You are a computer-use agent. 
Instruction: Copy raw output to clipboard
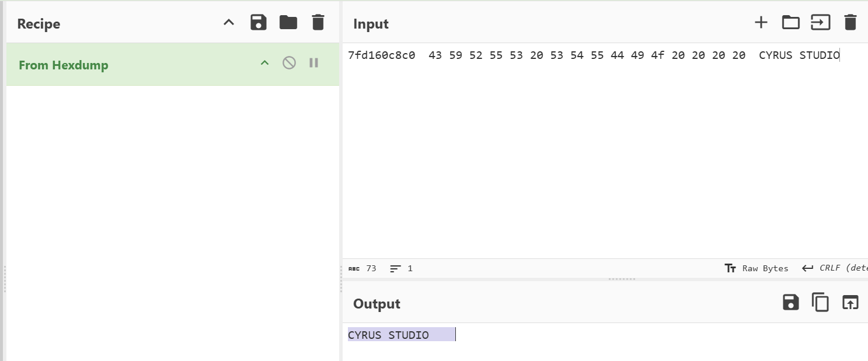[x=820, y=302]
